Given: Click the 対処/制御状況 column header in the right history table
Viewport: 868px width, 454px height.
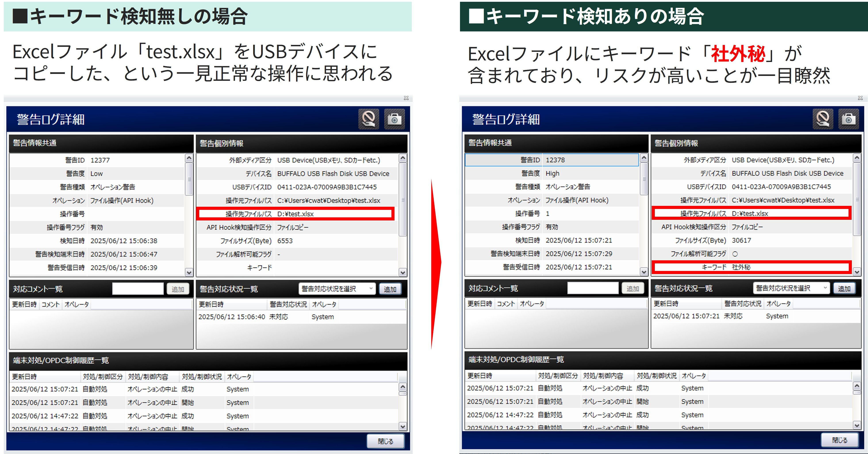Looking at the screenshot, I should (x=657, y=375).
